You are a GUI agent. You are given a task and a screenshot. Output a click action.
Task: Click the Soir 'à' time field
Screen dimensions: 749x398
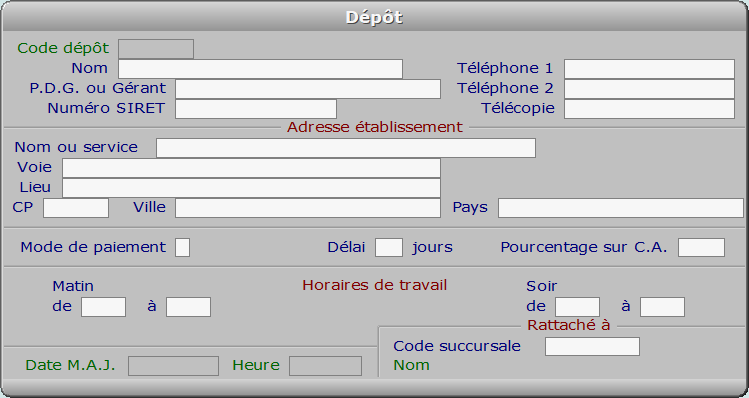662,307
